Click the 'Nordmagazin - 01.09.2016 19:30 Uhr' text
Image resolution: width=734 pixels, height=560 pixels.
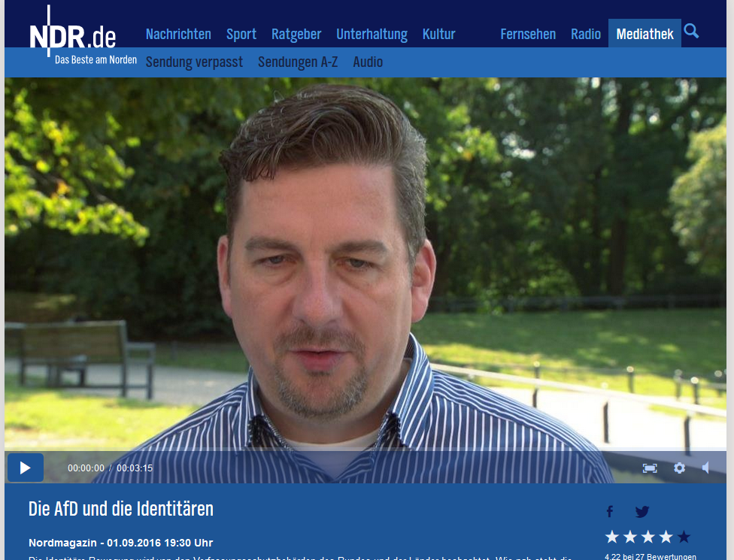[121, 543]
